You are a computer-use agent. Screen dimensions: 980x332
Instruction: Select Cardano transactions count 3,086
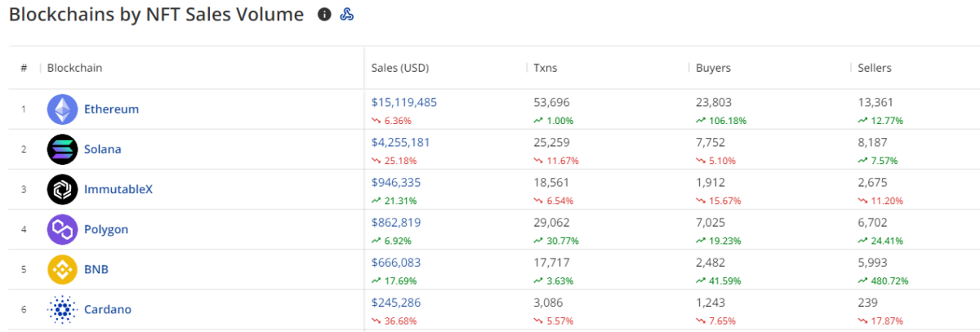click(x=548, y=302)
